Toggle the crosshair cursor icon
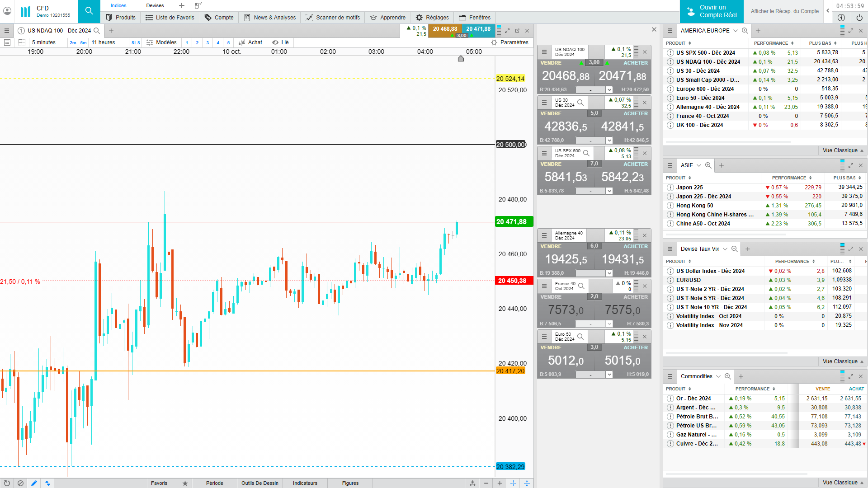This screenshot has height=488, width=868. click(x=513, y=483)
